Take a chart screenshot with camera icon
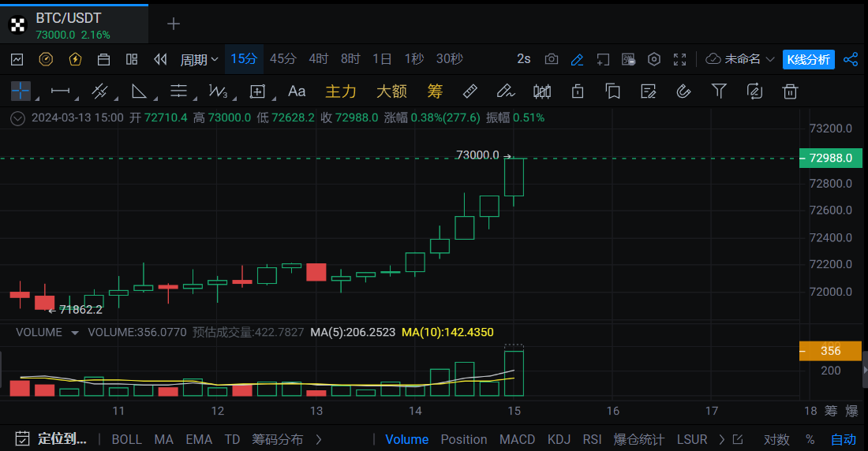The height and width of the screenshot is (451, 868). point(552,59)
